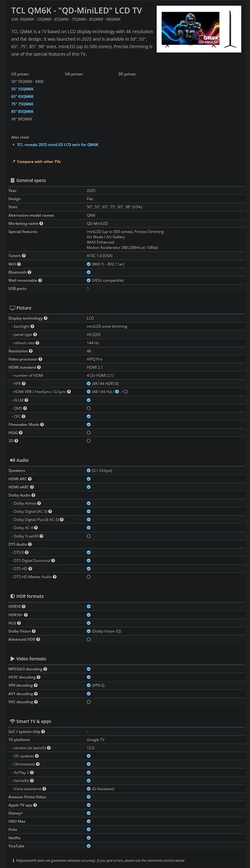
Task: Click the help icon next to HGiG
Action: [x=21, y=432]
